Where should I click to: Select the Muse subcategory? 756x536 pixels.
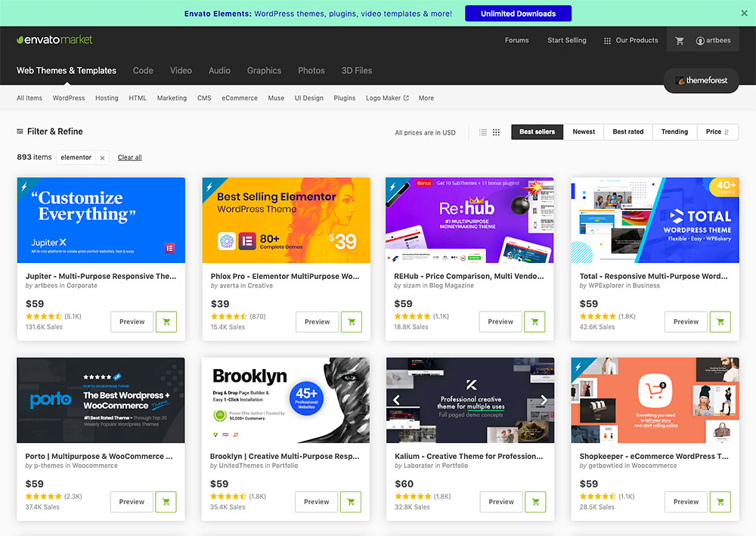(x=276, y=98)
